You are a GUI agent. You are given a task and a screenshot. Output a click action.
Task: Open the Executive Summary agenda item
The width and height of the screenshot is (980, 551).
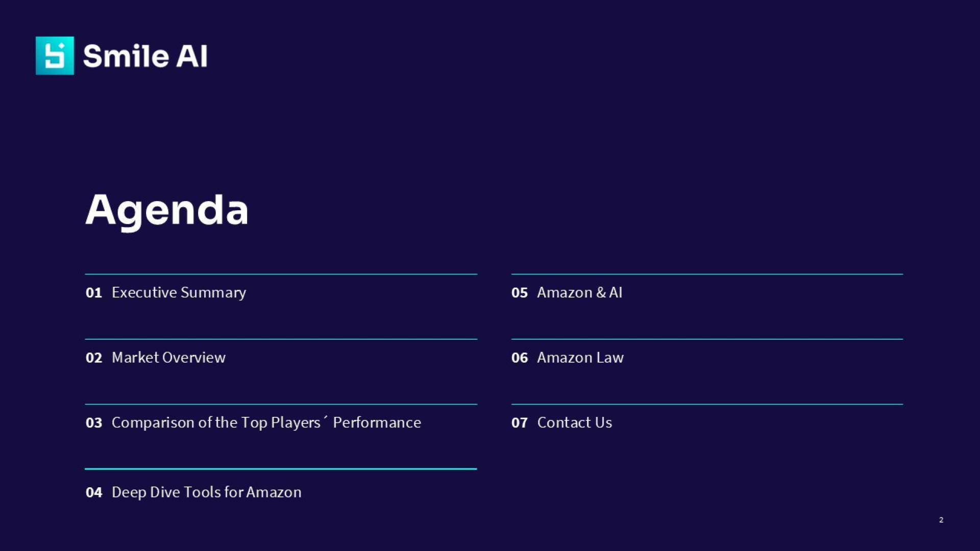(x=179, y=292)
